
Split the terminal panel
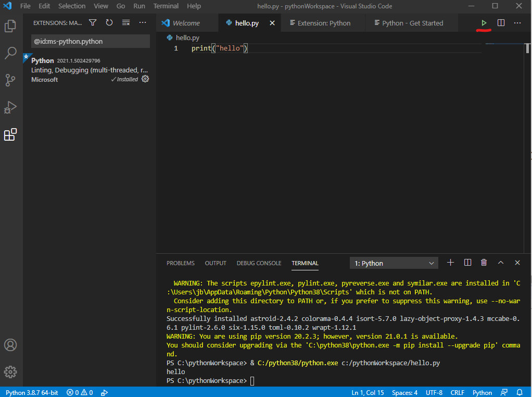coord(467,263)
